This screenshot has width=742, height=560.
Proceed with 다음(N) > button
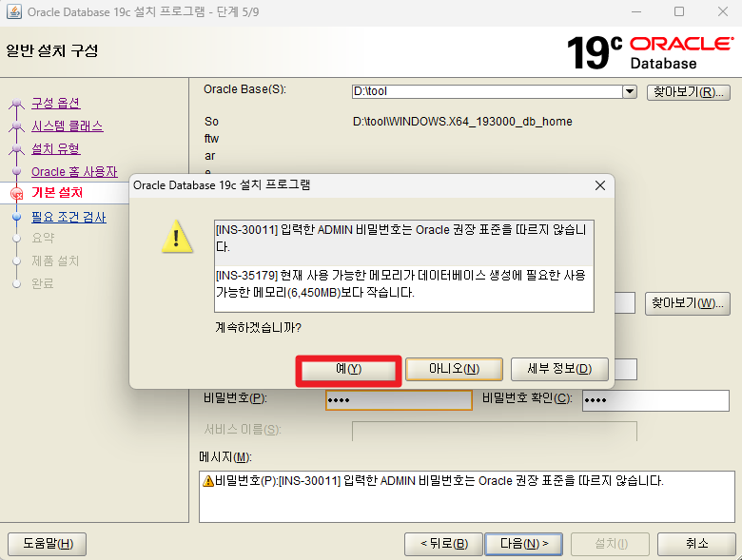[524, 544]
